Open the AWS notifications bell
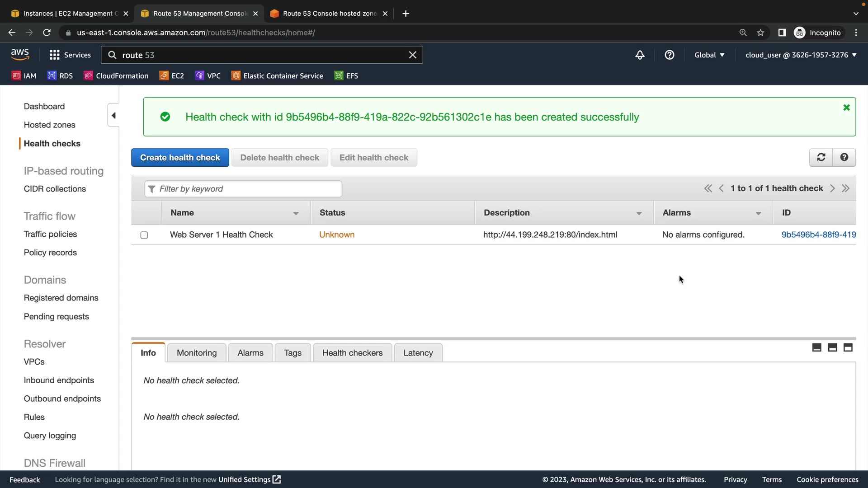 click(x=640, y=55)
